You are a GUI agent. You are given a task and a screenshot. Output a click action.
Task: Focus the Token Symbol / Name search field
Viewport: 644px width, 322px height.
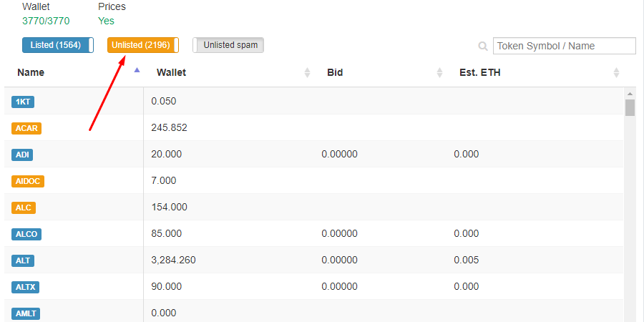(565, 46)
